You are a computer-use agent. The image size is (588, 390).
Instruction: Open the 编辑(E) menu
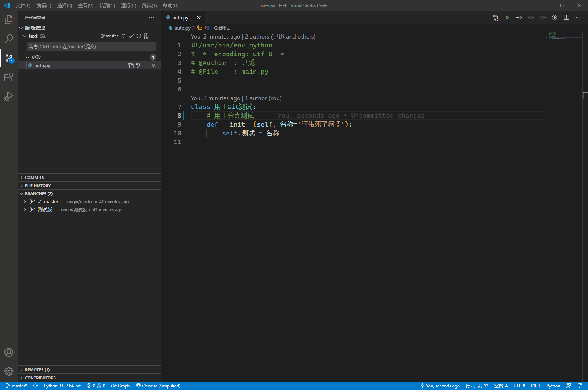tap(44, 6)
